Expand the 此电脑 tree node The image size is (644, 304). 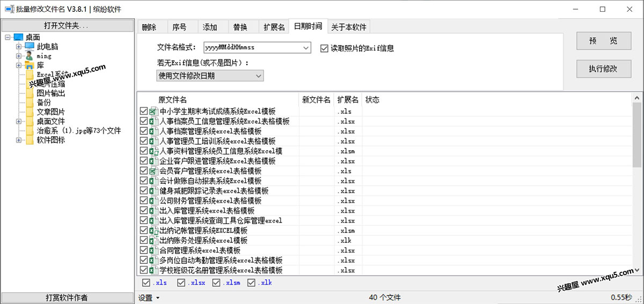[x=19, y=47]
